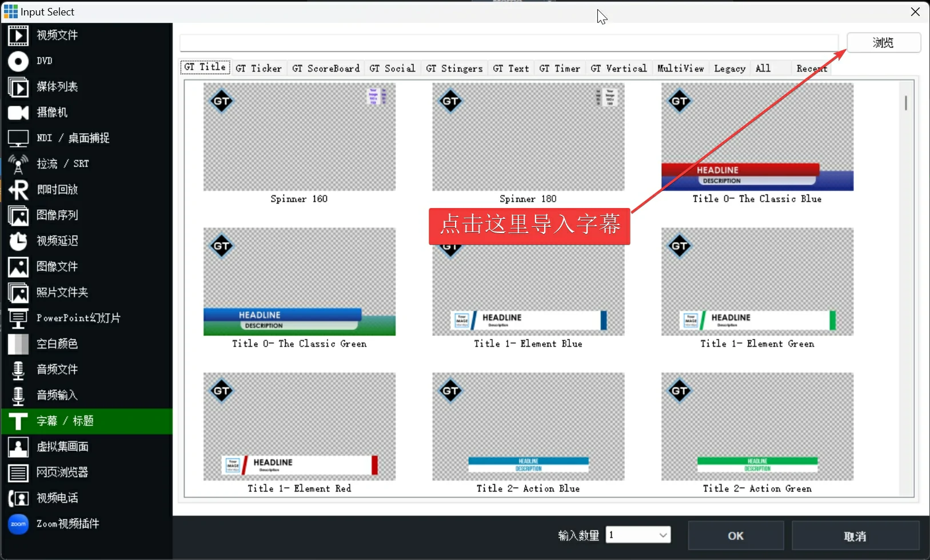Select the PowerPoint slideshow icon
The height and width of the screenshot is (560, 930).
tap(18, 318)
